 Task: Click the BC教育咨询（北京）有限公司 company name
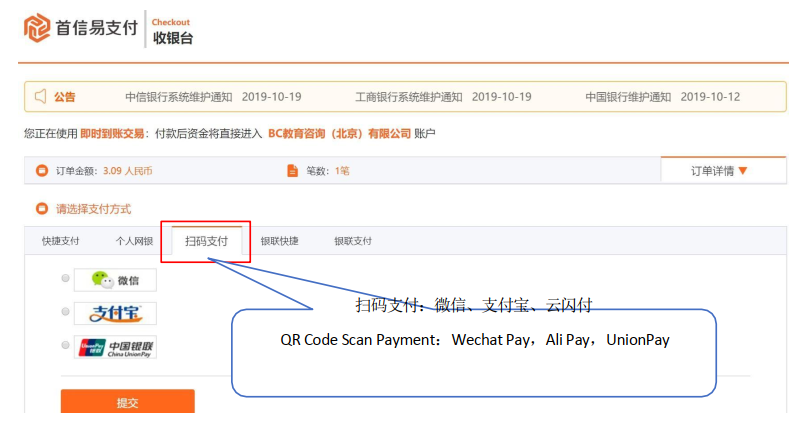(x=339, y=134)
